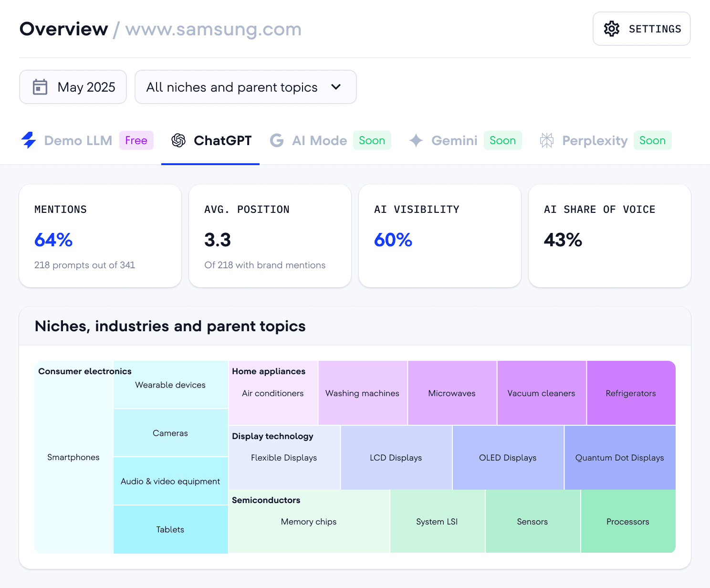Screen dimensions: 710x588
Task: Click the settings gear icon
Action: 611,29
